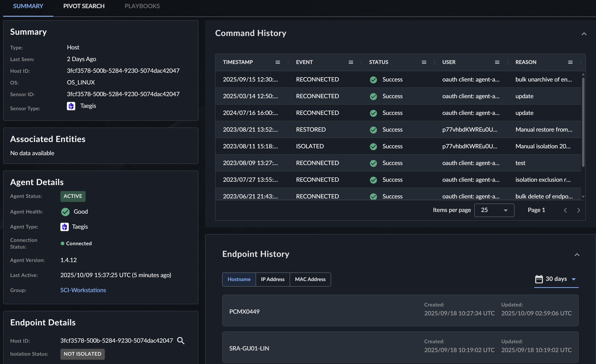The width and height of the screenshot is (596, 364).
Task: Collapse the Command History section
Action: pyautogui.click(x=584, y=34)
